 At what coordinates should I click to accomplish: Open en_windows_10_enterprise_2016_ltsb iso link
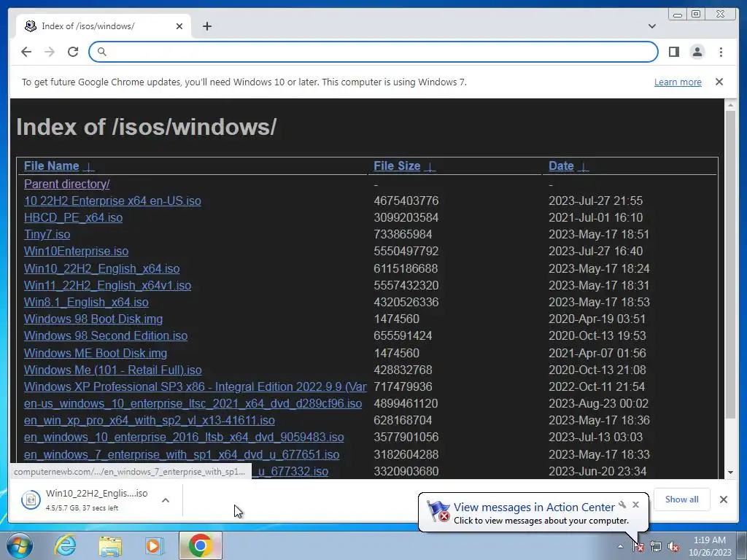pos(184,437)
